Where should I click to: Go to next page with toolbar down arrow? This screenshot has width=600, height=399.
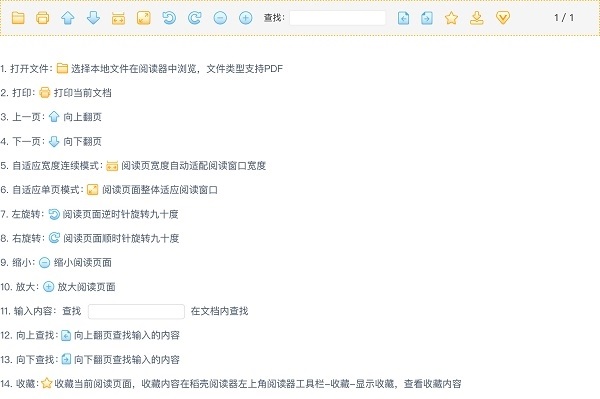tap(93, 18)
